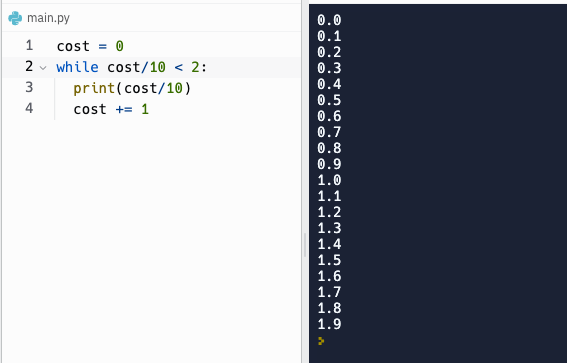
Task: Click console output value 0.3
Action: pyautogui.click(x=329, y=68)
